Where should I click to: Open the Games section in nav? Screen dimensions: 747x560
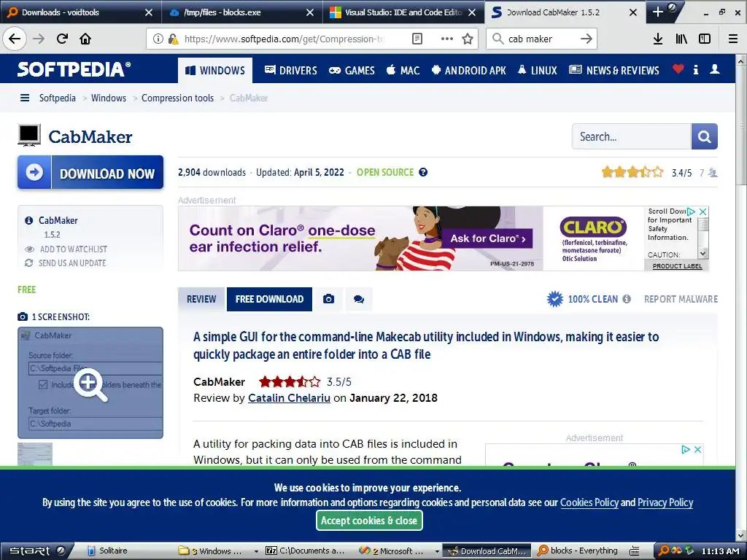point(352,71)
